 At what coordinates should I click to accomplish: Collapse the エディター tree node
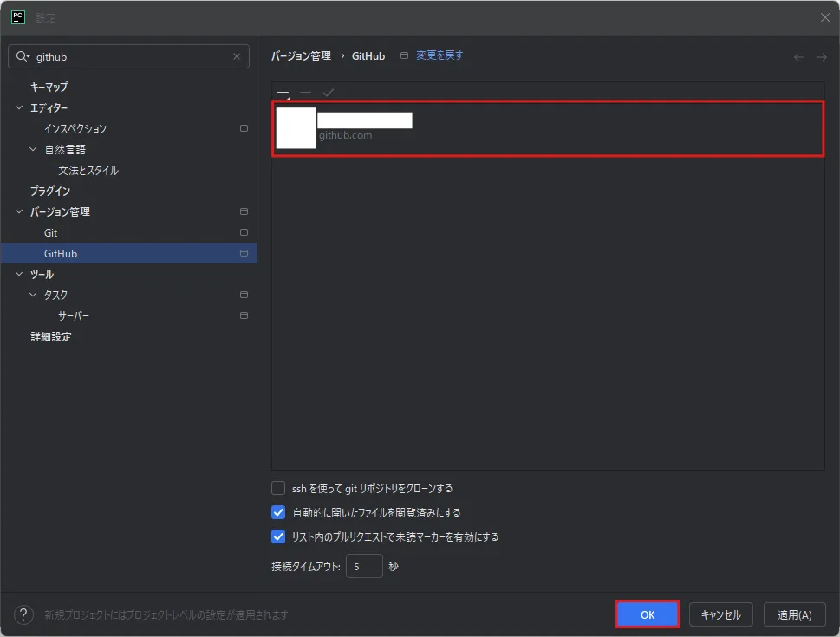pyautogui.click(x=19, y=107)
